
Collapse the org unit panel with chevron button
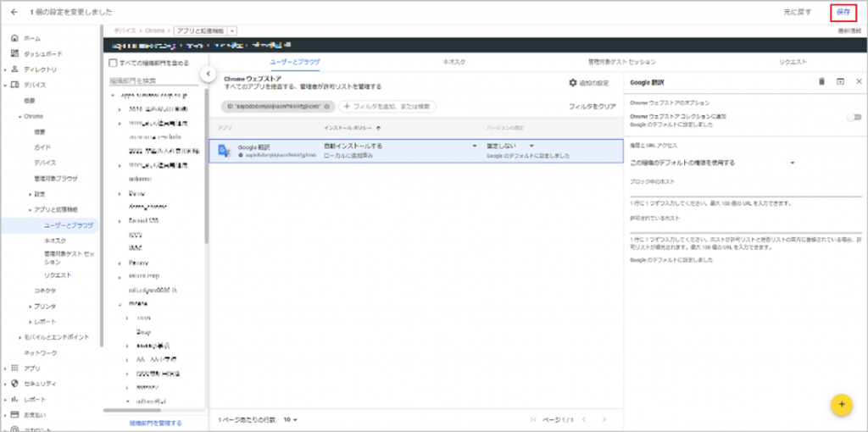point(207,74)
